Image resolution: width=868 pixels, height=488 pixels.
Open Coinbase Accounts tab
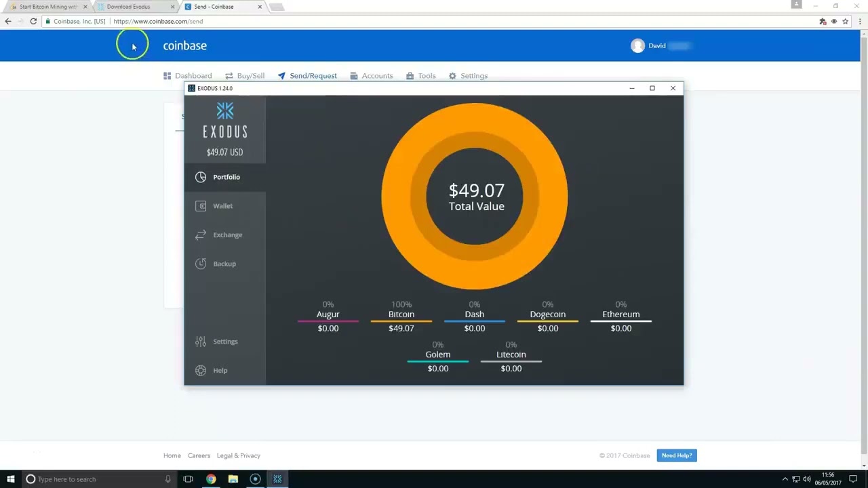[372, 76]
